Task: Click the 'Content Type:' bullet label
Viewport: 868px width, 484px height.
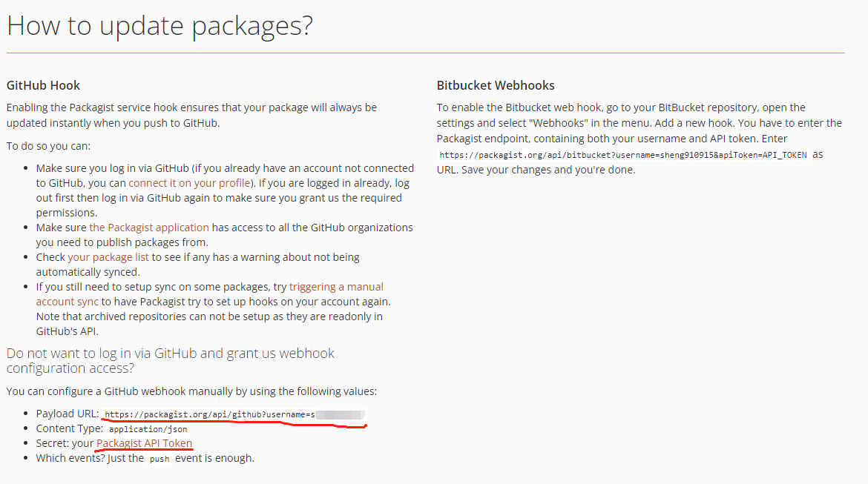Action: tap(69, 428)
